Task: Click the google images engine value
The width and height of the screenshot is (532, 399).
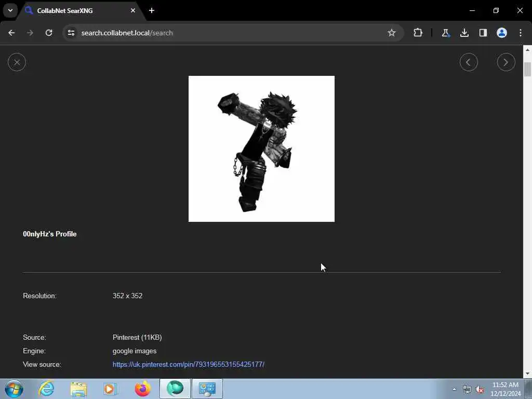Action: pos(135,351)
